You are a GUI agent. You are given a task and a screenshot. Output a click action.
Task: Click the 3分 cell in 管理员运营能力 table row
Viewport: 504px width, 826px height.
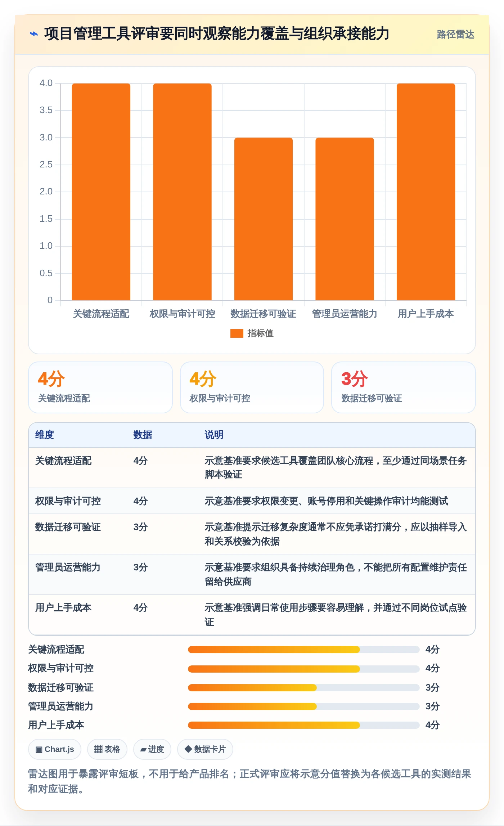pyautogui.click(x=141, y=567)
